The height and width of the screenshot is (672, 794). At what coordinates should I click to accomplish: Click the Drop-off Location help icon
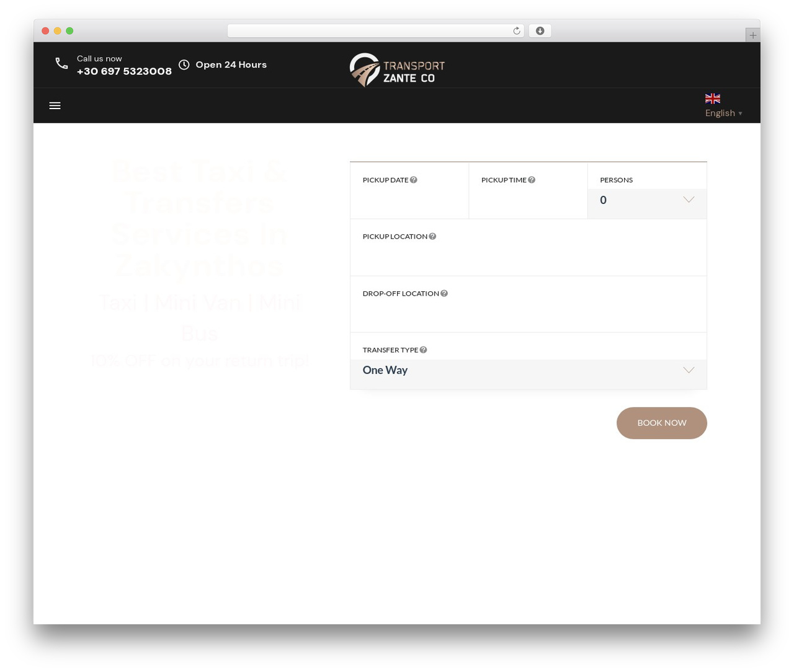[444, 293]
